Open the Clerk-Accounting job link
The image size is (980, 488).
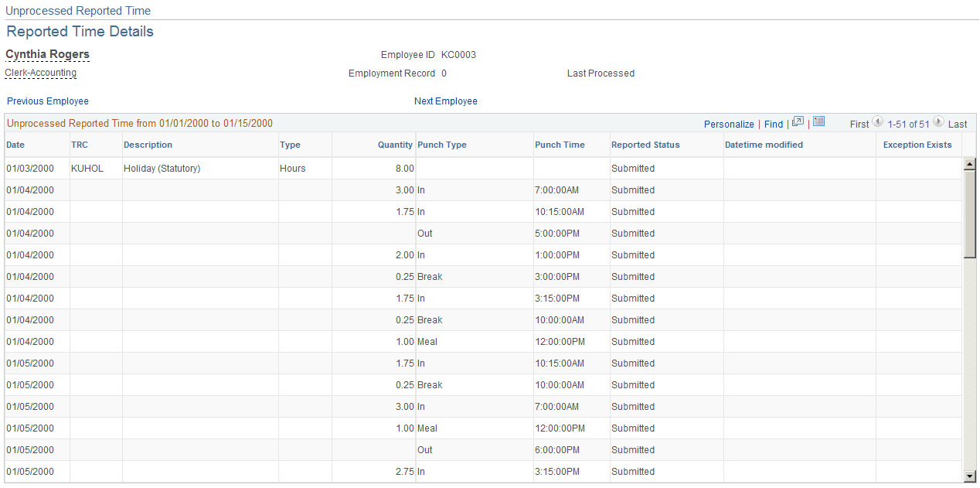tap(40, 73)
